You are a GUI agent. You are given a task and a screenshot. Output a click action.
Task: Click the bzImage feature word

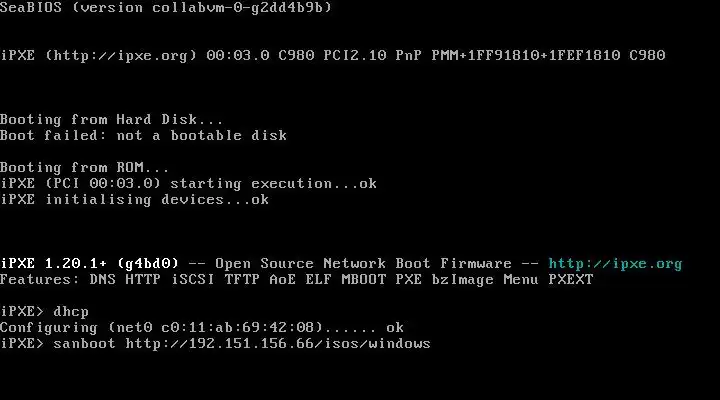462,280
